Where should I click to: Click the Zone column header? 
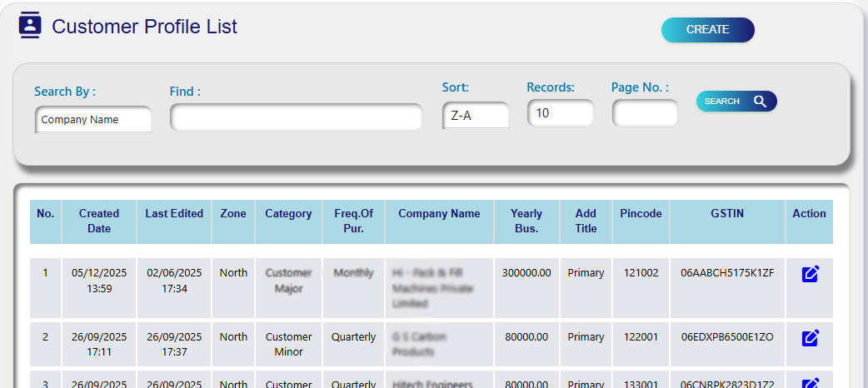233,214
